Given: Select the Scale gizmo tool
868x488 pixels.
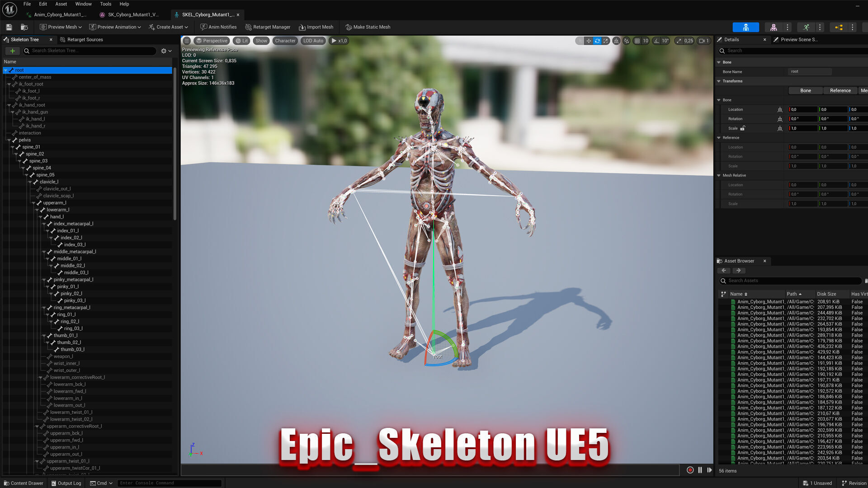Looking at the screenshot, I should click(x=606, y=41).
